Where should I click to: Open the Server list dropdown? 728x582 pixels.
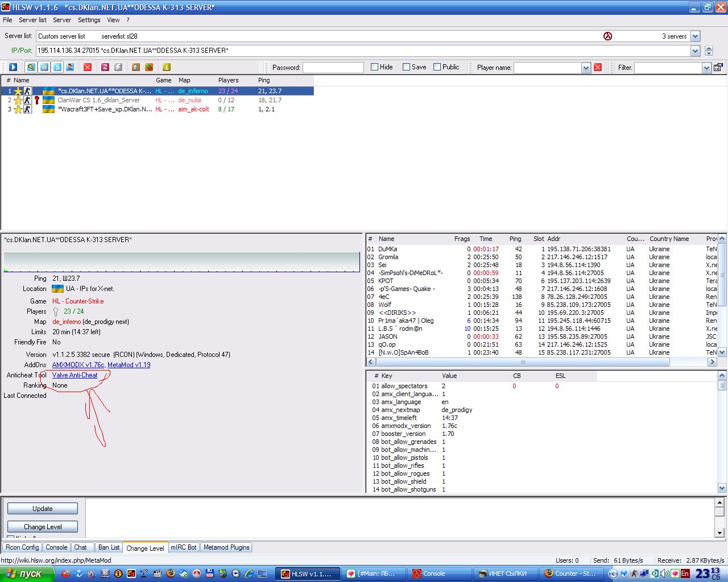(695, 36)
